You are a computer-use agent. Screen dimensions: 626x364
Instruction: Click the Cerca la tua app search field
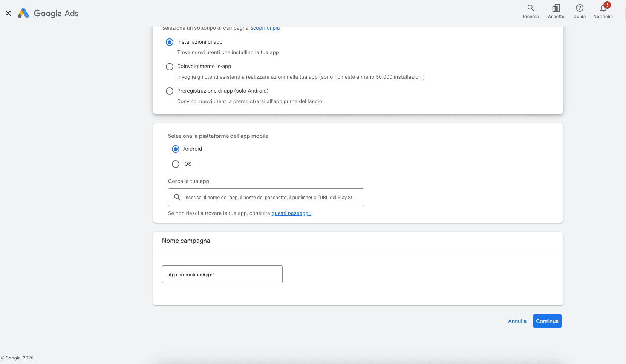coord(266,197)
